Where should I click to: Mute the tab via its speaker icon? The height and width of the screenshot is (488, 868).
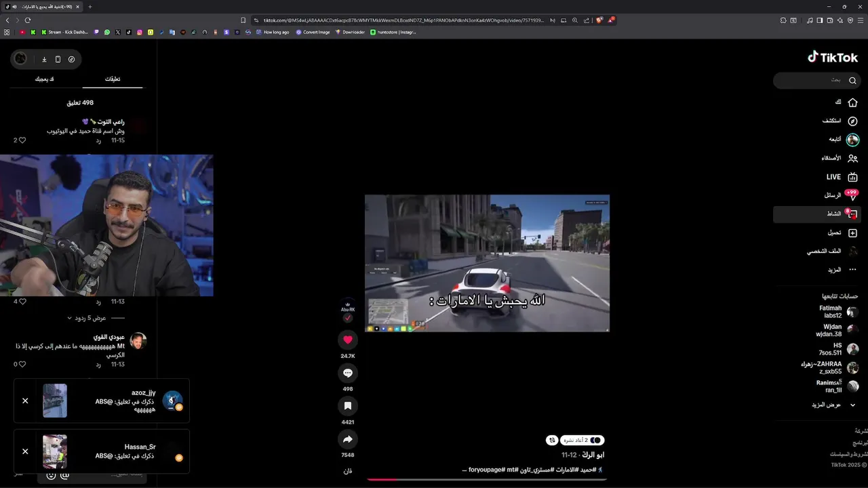[15, 7]
